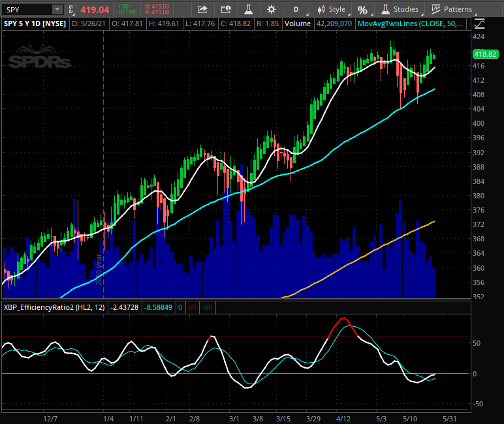This screenshot has height=424, width=504.
Task: Open the flask Edit Studies icon
Action: pyautogui.click(x=247, y=10)
